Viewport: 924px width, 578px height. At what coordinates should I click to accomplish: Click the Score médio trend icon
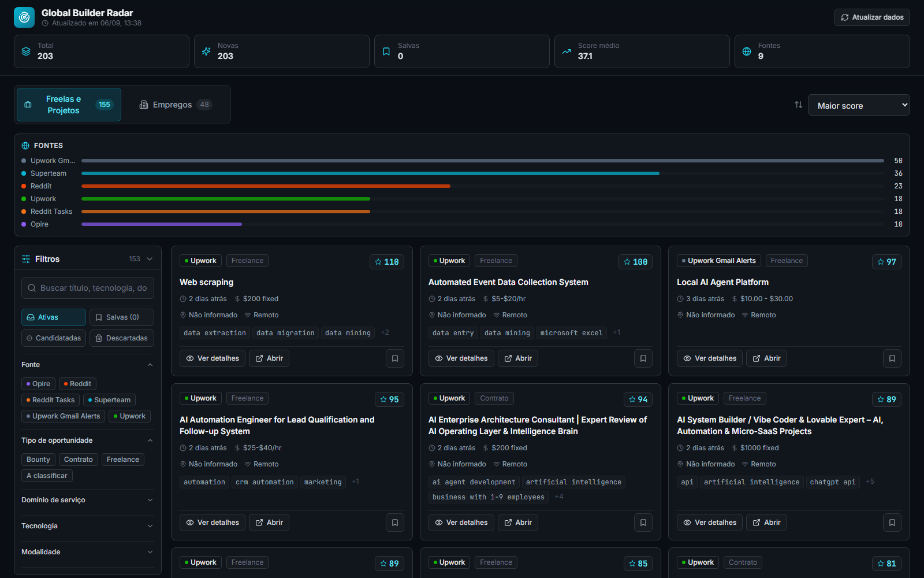click(x=567, y=51)
